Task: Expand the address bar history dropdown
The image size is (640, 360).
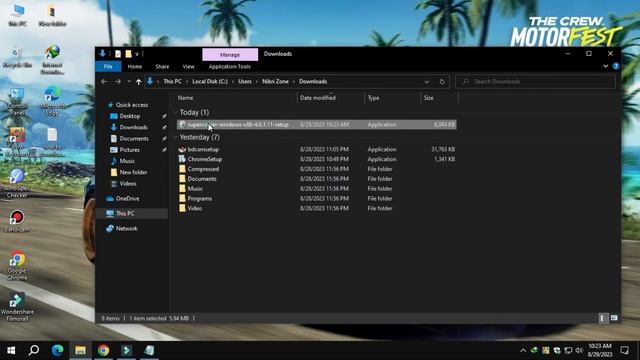Action: [427, 82]
